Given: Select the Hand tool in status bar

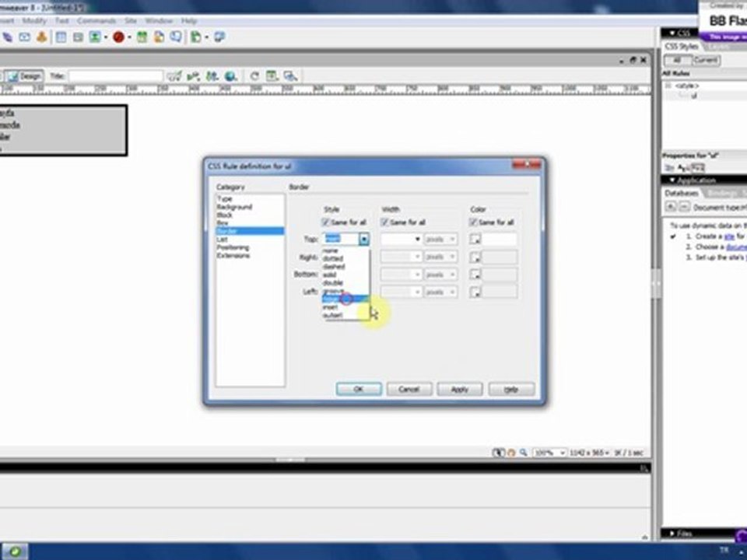Looking at the screenshot, I should pos(511,453).
